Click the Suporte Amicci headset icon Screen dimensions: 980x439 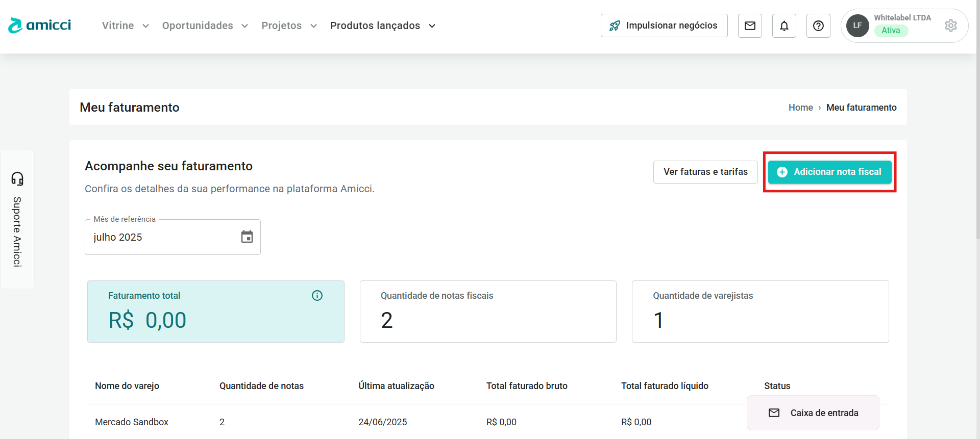coord(17,178)
